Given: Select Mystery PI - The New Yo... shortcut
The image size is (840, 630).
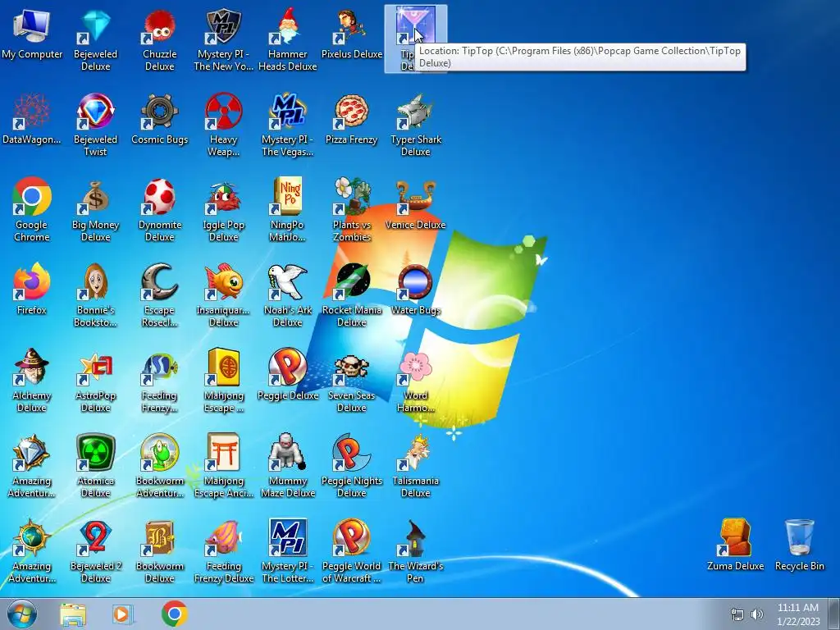Looking at the screenshot, I should (x=223, y=40).
